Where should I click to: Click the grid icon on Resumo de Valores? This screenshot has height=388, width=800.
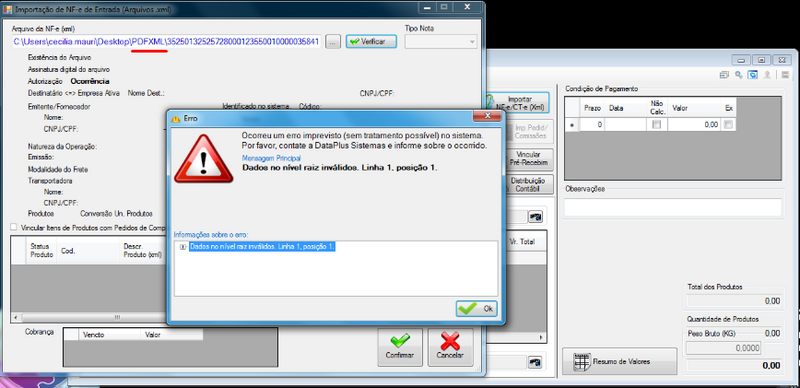coord(582,361)
